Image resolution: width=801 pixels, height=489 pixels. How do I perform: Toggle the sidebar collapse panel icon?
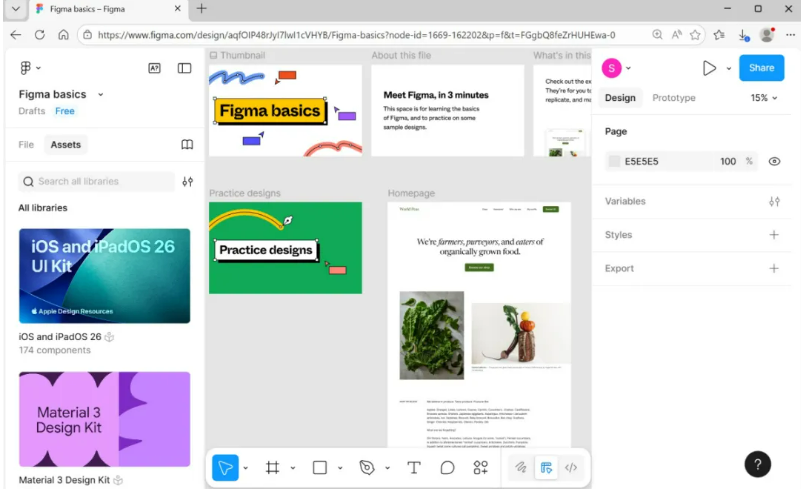(x=184, y=68)
